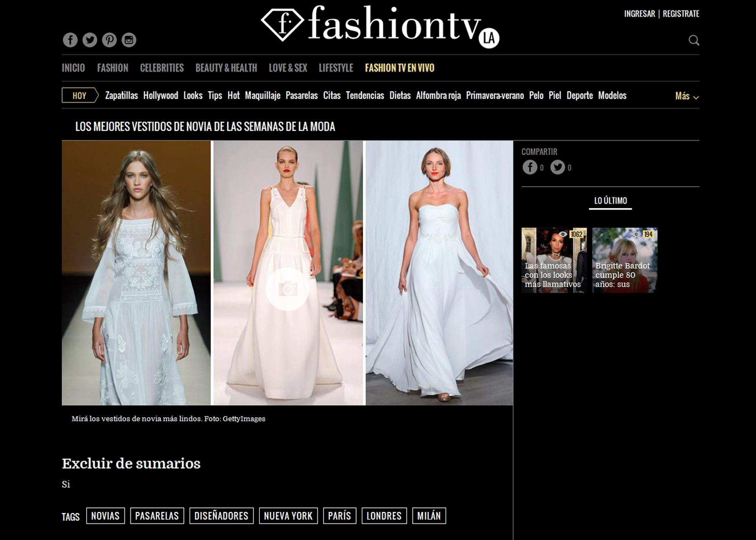
Task: Click the Ingresar login link
Action: point(639,14)
